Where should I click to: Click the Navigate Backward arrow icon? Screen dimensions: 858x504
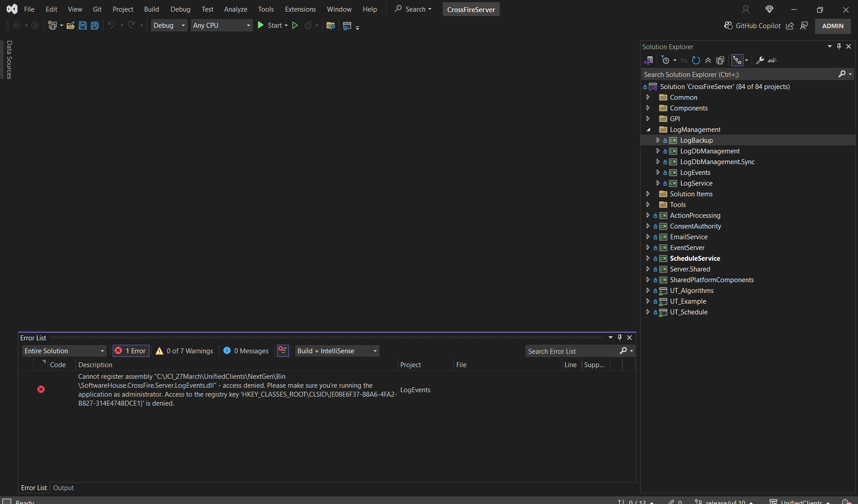[x=17, y=25]
